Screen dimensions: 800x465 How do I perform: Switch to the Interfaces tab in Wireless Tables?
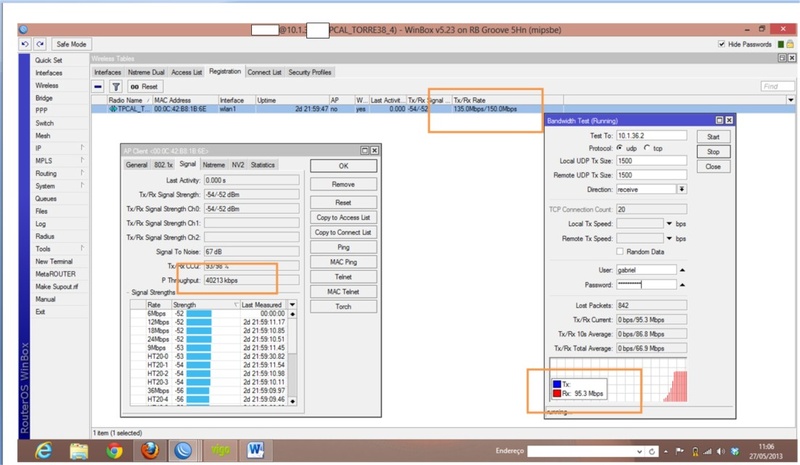(x=108, y=72)
